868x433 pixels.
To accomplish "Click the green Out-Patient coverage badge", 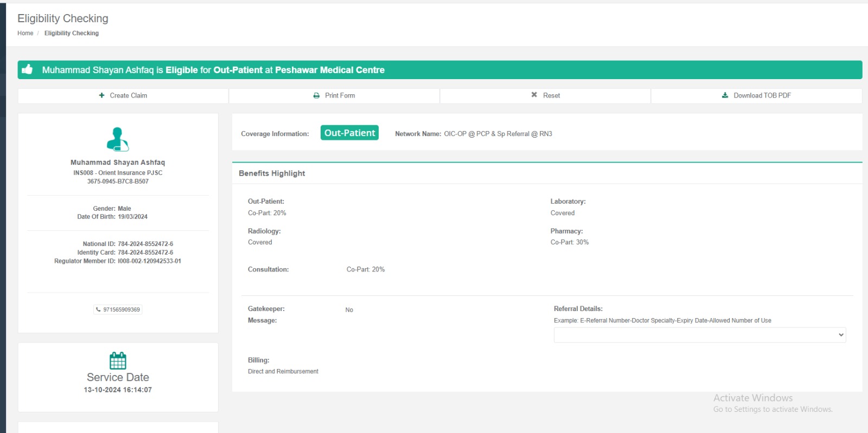I will point(349,133).
